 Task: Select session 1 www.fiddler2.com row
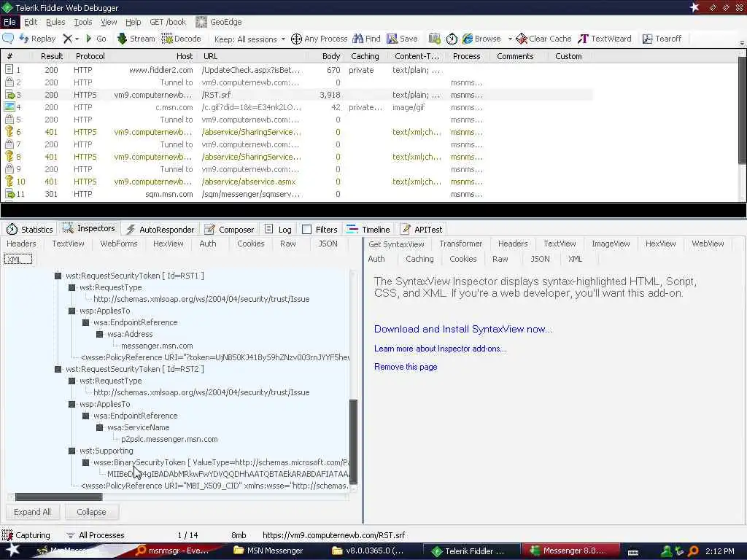(x=297, y=70)
